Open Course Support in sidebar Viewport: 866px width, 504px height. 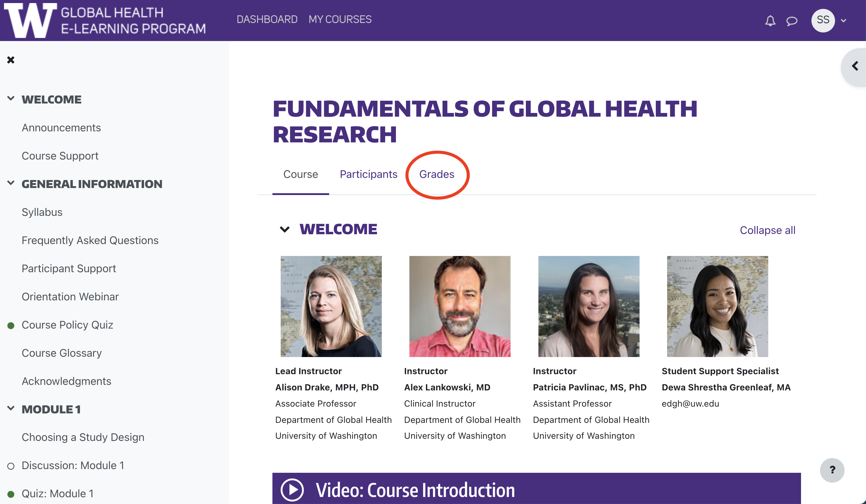pos(60,156)
